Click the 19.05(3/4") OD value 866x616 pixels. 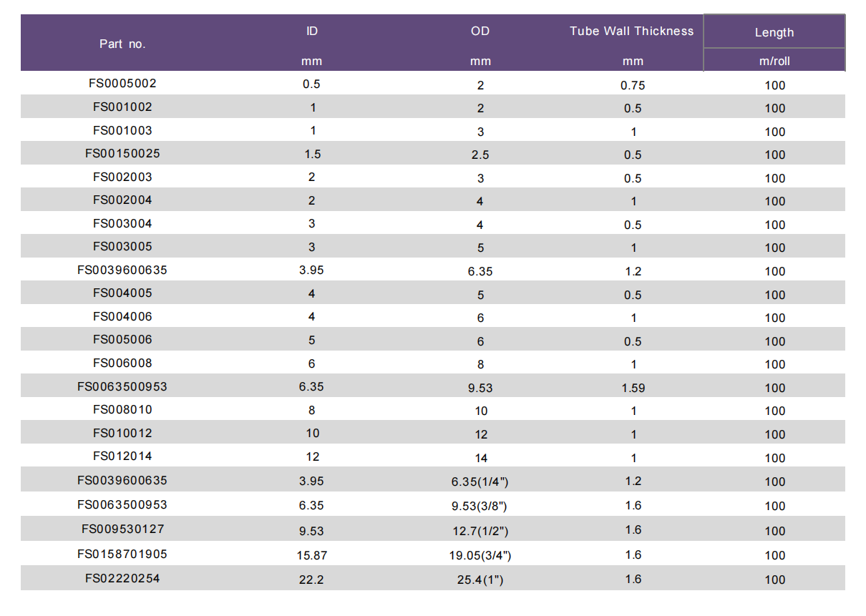480,555
